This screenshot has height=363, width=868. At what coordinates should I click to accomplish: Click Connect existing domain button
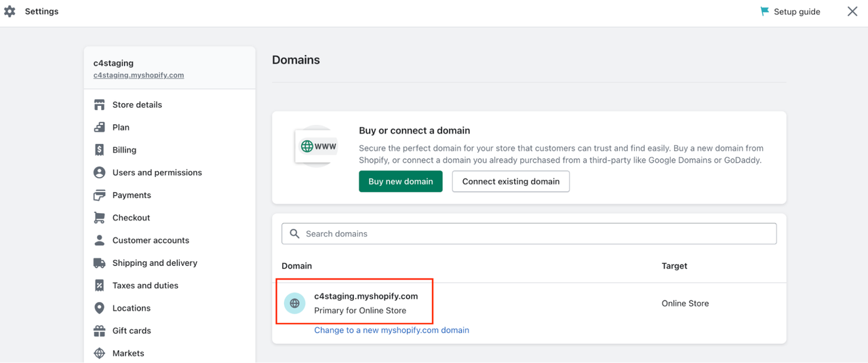click(x=511, y=181)
